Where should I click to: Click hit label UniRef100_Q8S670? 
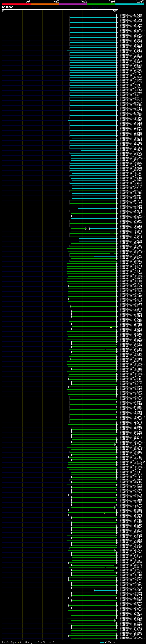pos(131,565)
